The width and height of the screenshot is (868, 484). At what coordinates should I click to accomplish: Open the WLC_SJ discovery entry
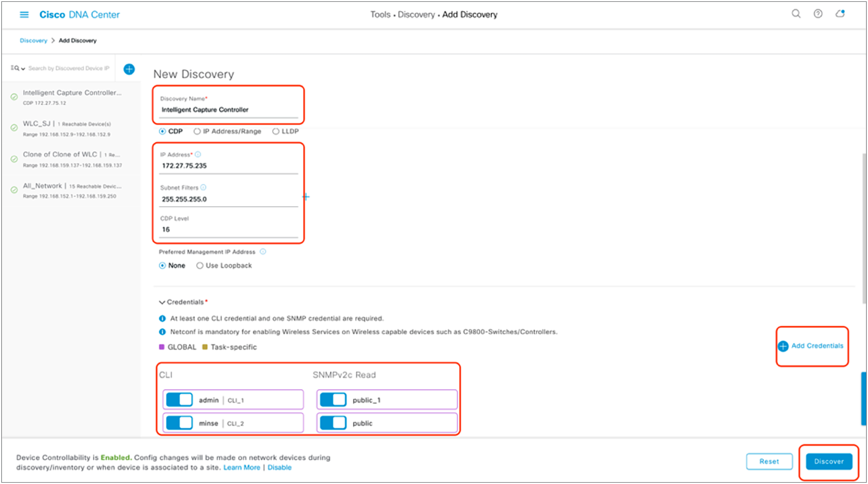[67, 128]
